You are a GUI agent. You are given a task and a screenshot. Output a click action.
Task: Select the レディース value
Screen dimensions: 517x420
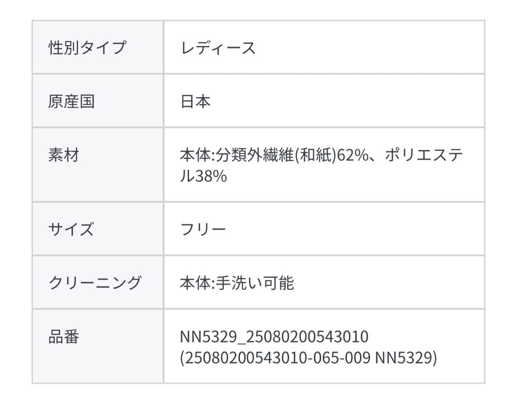218,48
